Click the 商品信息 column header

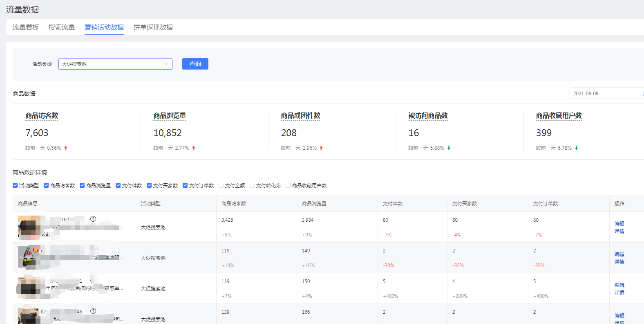(28, 203)
